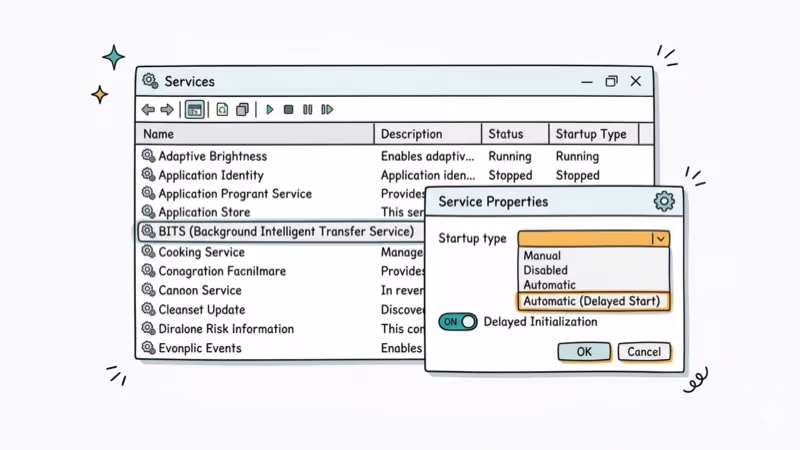
Task: Click the Delayed Initialization label
Action: [540, 321]
